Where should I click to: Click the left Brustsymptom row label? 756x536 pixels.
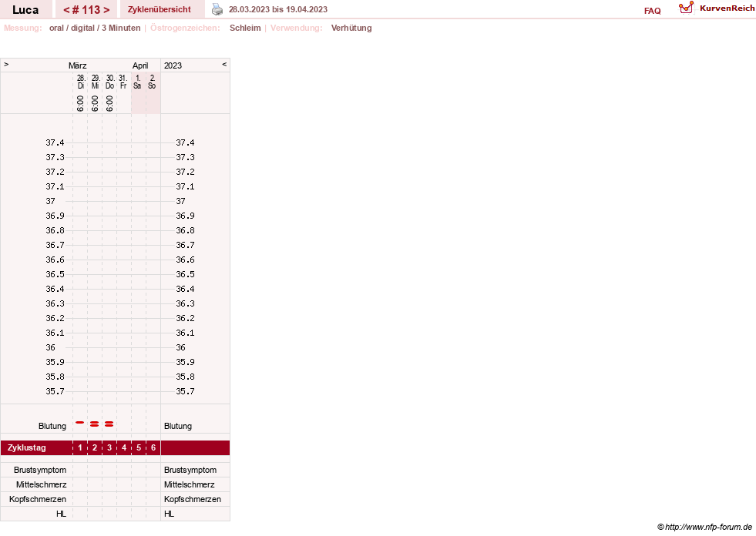[40, 470]
